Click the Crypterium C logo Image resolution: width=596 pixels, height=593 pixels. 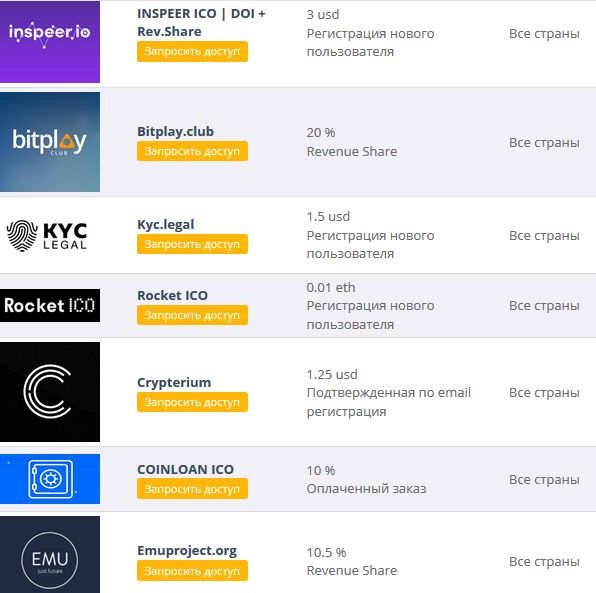click(50, 392)
